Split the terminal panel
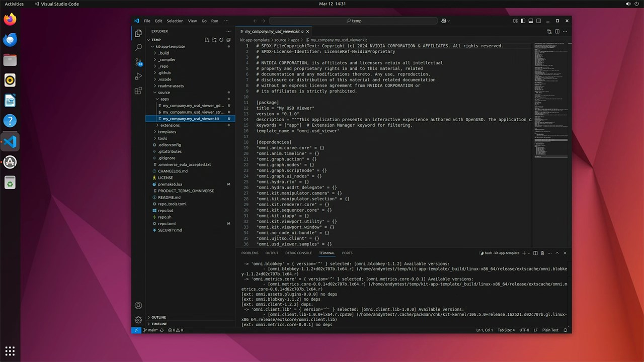The width and height of the screenshot is (644, 362). click(535, 253)
